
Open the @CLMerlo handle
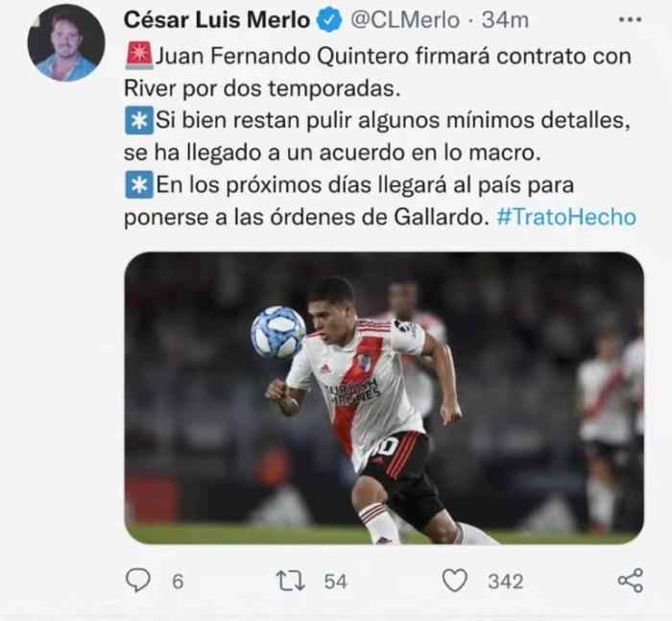405,20
